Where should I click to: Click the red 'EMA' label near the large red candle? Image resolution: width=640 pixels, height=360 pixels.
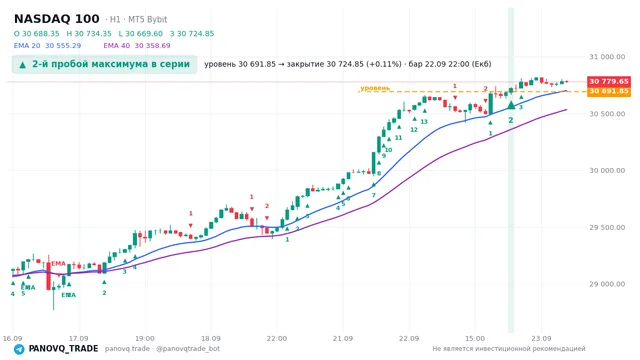[58, 264]
